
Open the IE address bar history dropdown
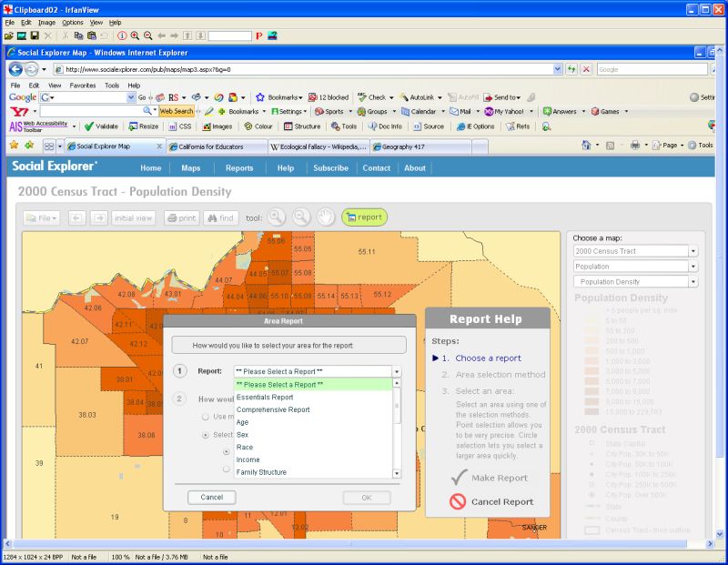(558, 69)
